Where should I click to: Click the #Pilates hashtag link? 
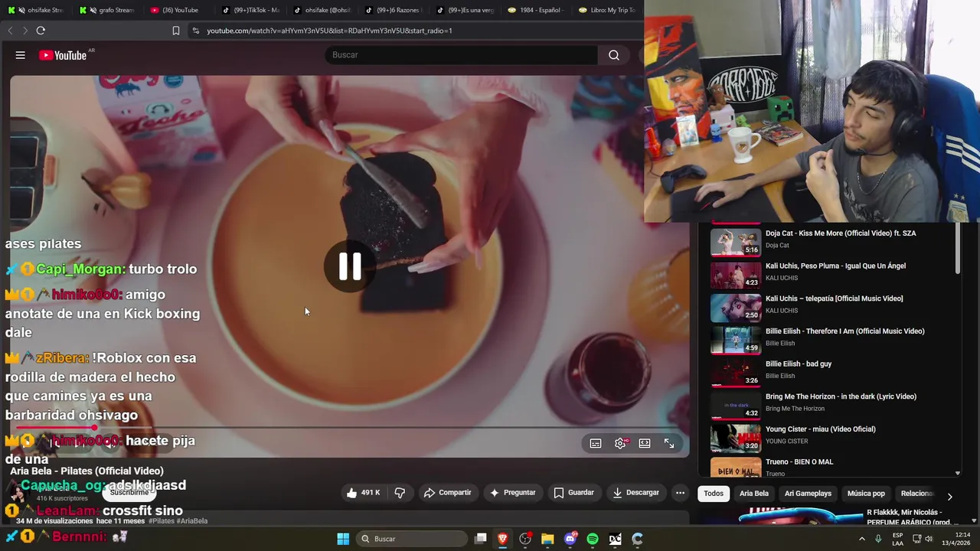coord(162,521)
